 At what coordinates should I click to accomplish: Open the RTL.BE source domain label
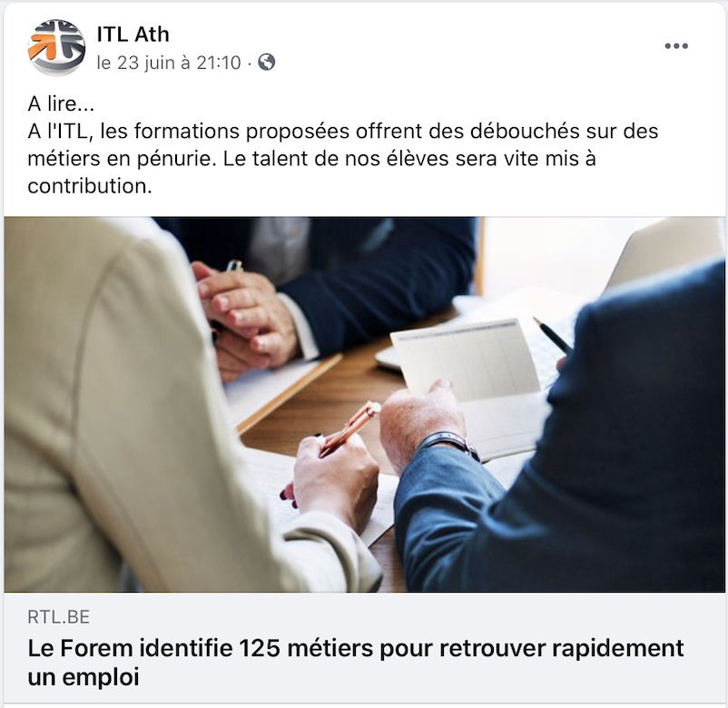coord(58,617)
